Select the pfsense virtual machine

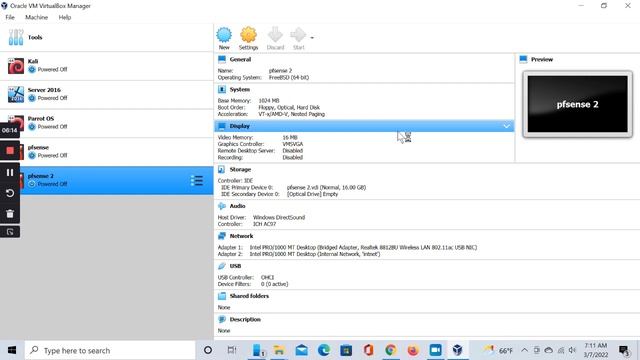[107, 152]
